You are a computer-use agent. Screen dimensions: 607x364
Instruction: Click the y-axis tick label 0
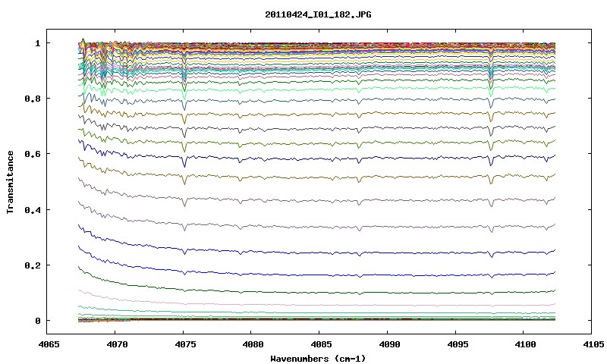(37, 321)
